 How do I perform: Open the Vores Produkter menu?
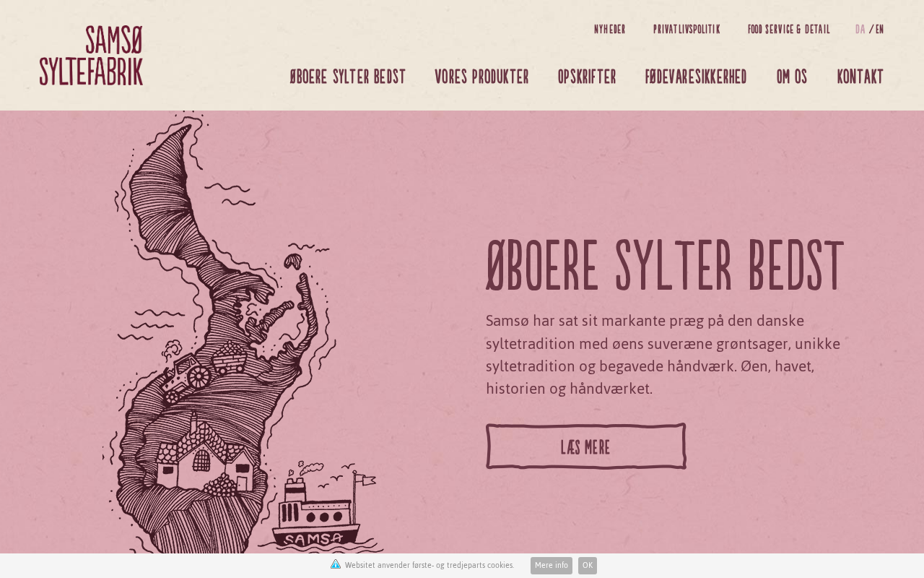[x=481, y=77]
